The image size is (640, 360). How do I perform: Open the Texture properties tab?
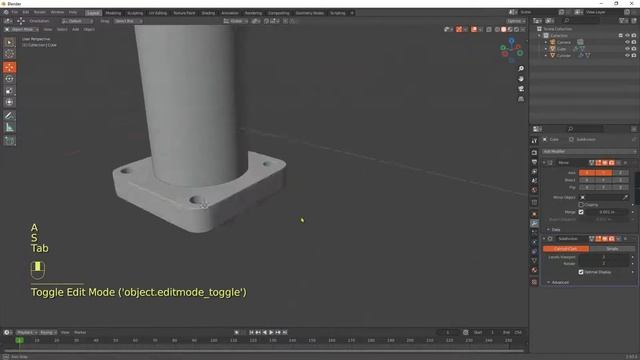pos(534,282)
